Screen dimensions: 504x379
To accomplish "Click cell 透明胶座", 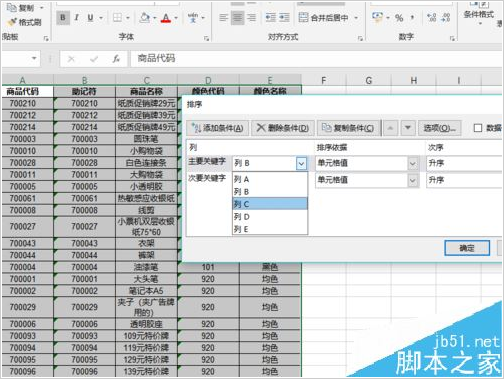I will 146,324.
